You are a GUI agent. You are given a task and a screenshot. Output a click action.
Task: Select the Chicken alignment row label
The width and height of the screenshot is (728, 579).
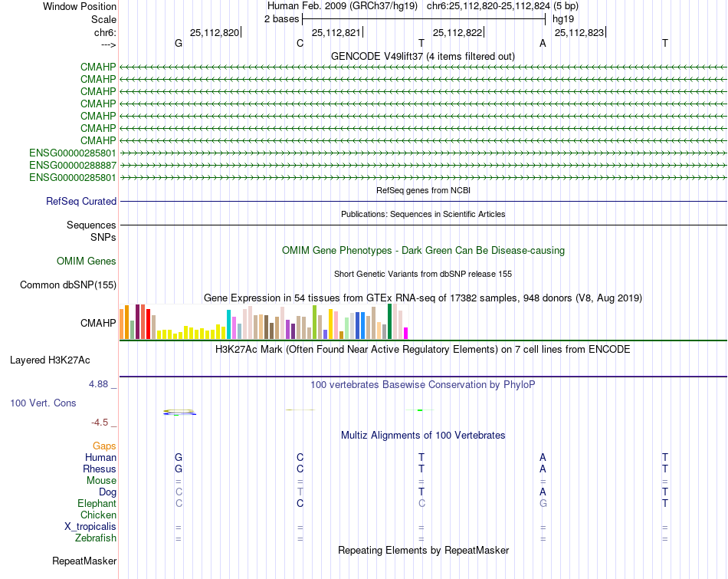(x=98, y=515)
